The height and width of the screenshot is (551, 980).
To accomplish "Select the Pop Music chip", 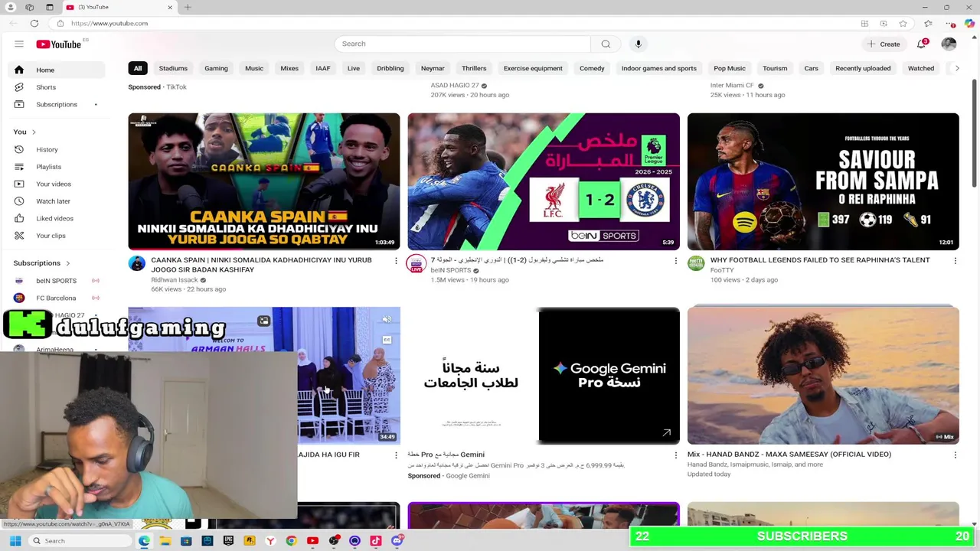I will (730, 68).
